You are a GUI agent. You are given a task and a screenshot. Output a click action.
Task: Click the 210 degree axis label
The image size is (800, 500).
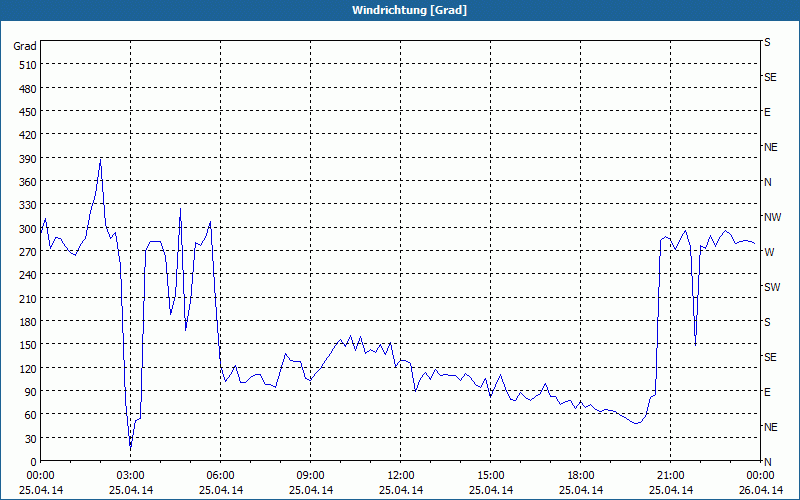click(28, 299)
